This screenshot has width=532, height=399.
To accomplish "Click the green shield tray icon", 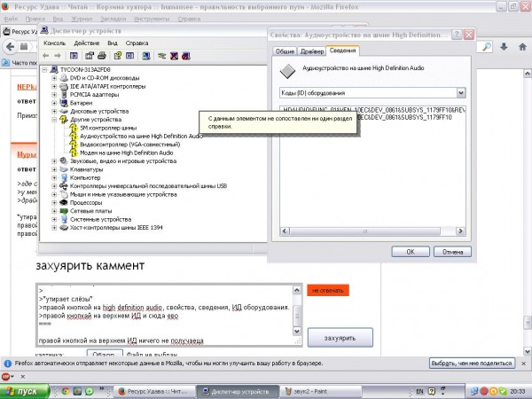I will 502,392.
